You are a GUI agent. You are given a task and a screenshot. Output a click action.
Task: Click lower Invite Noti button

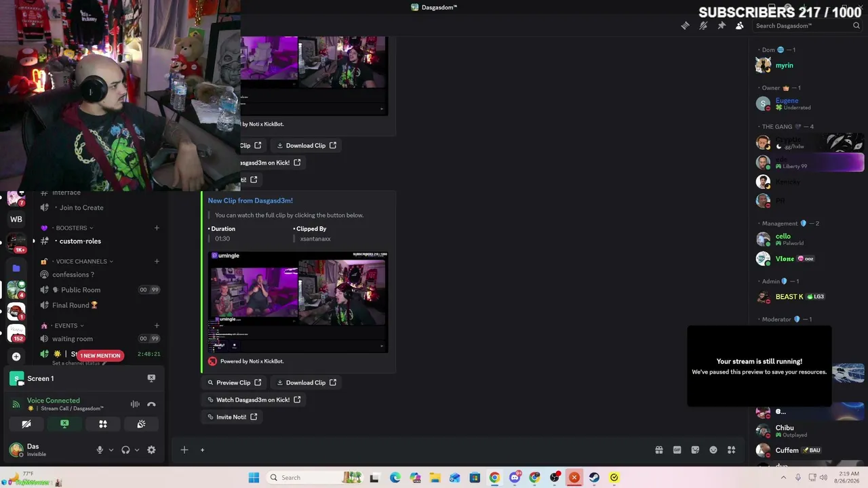click(x=232, y=417)
